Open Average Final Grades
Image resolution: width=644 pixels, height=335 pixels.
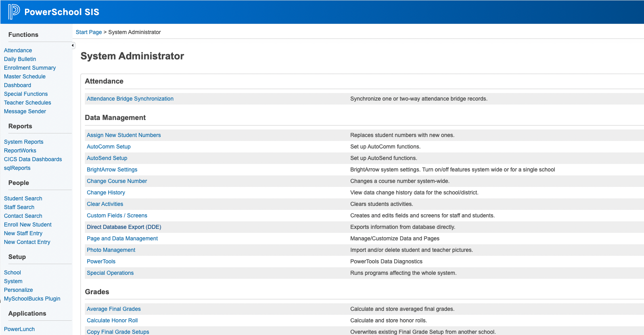coord(114,309)
